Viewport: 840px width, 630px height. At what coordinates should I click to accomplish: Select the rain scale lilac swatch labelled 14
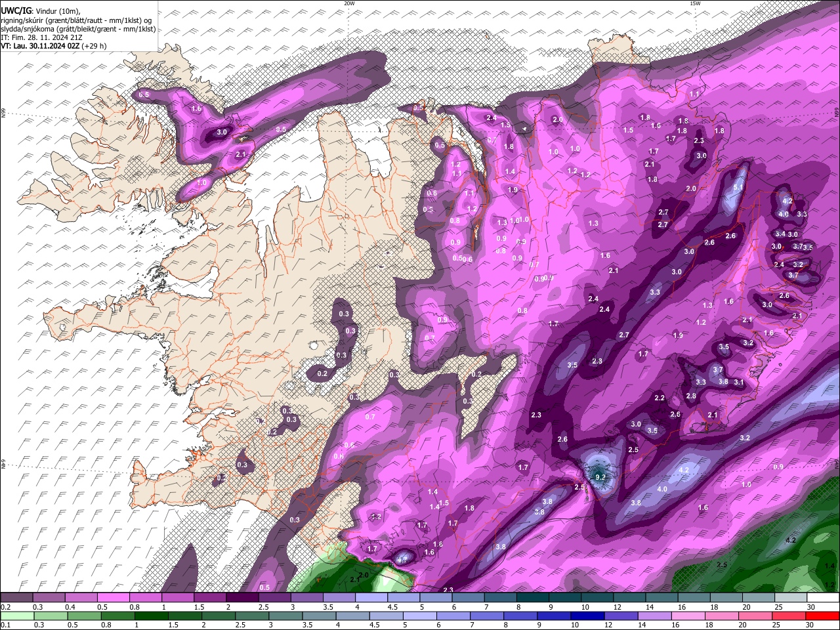[655, 616]
